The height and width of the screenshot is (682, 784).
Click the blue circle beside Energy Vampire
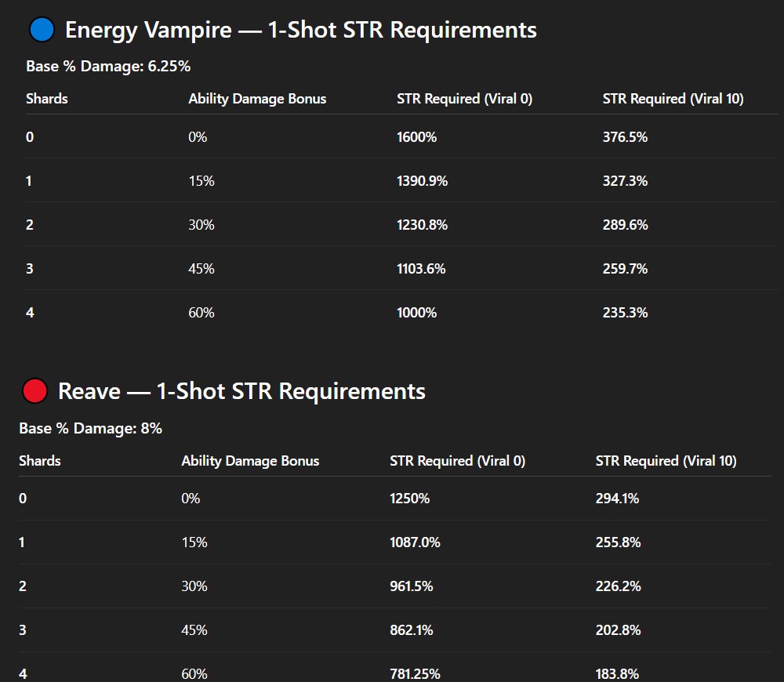[x=42, y=30]
